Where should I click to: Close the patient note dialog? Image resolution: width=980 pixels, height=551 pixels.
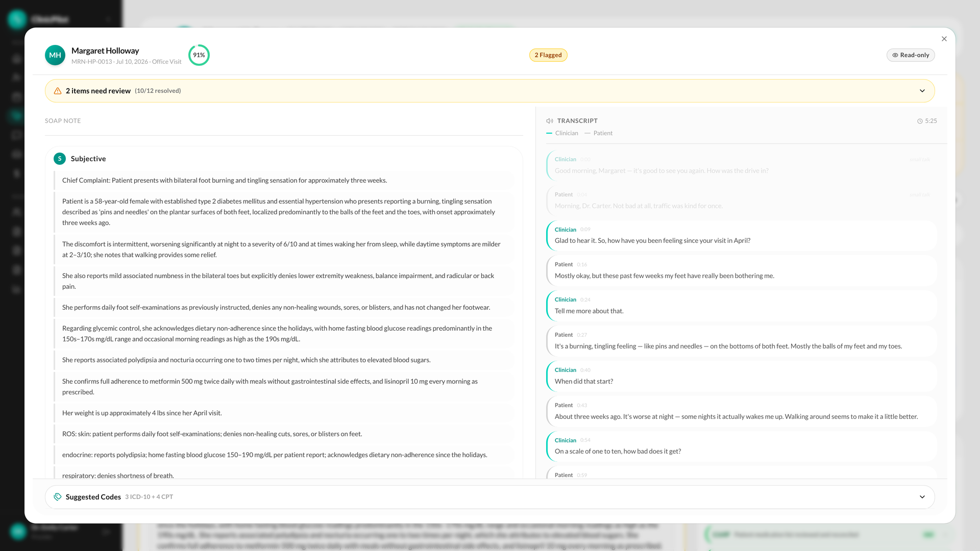[944, 39]
